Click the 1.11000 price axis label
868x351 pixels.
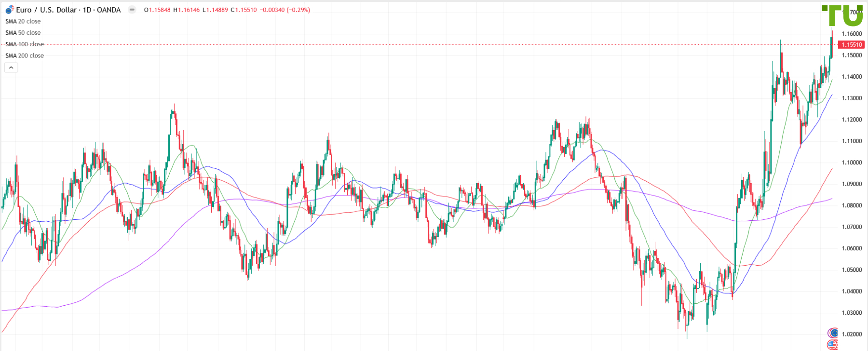pos(852,141)
